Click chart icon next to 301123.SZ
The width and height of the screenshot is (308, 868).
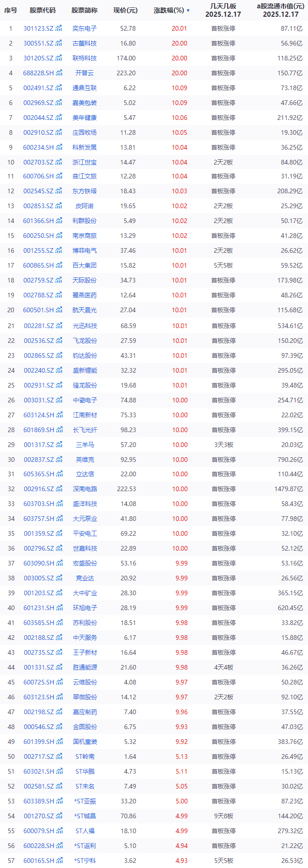tap(59, 28)
